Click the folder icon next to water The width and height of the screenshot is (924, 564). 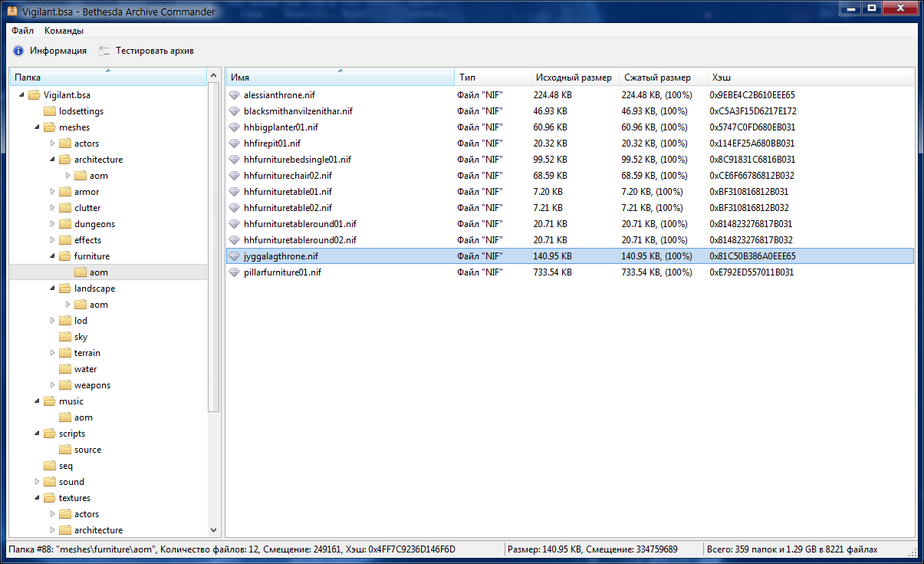click(x=64, y=369)
